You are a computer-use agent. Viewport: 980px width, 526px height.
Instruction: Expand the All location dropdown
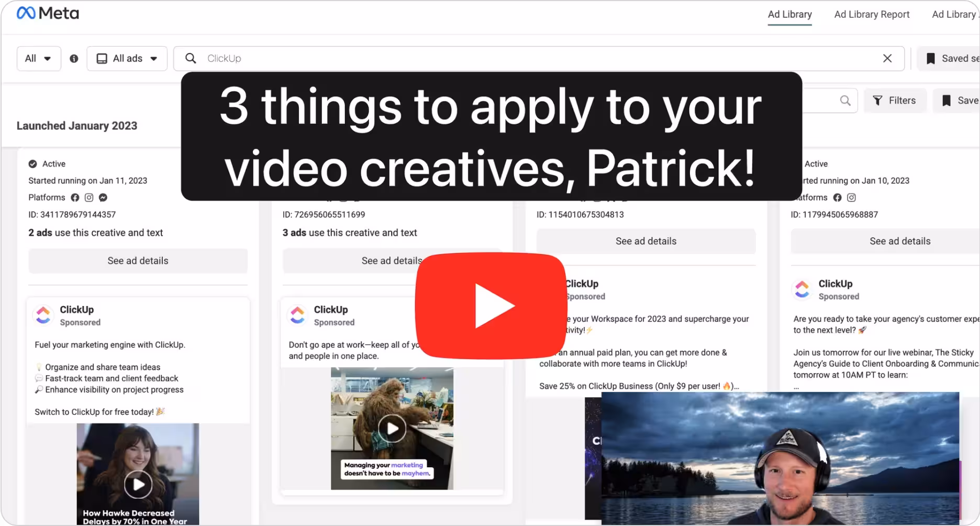coord(38,59)
